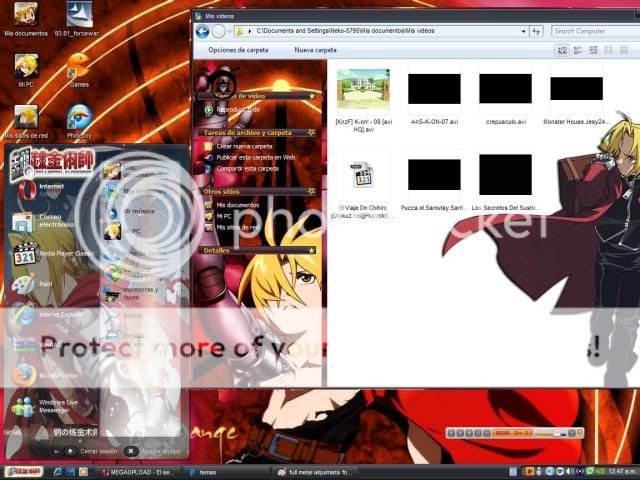Collapse the Otros sitios section
This screenshot has height=480, width=640.
click(312, 191)
